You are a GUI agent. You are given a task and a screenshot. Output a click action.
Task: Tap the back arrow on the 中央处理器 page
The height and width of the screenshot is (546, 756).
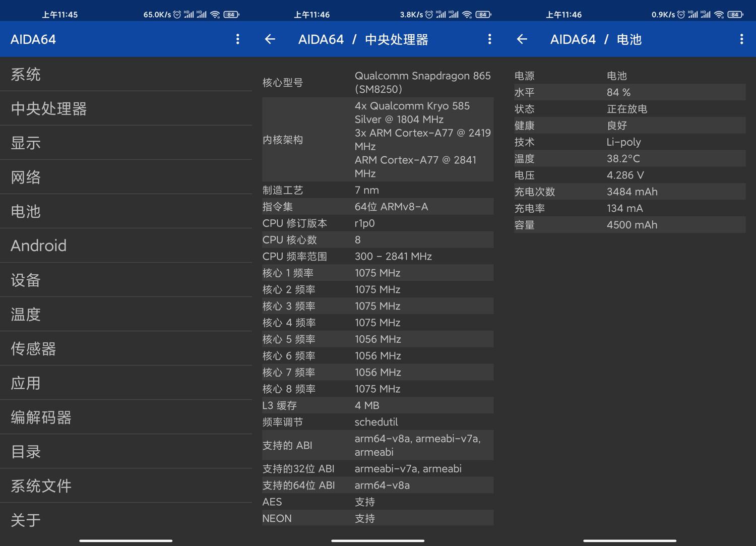[x=270, y=39]
